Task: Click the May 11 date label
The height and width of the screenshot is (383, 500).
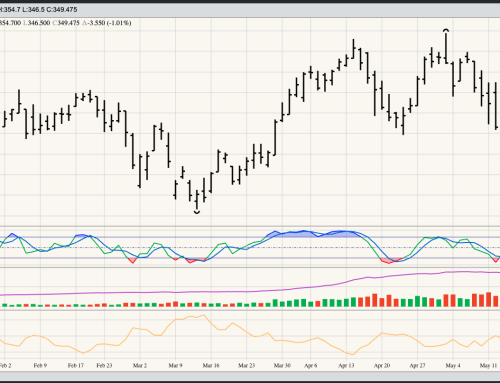Action: click(488, 365)
